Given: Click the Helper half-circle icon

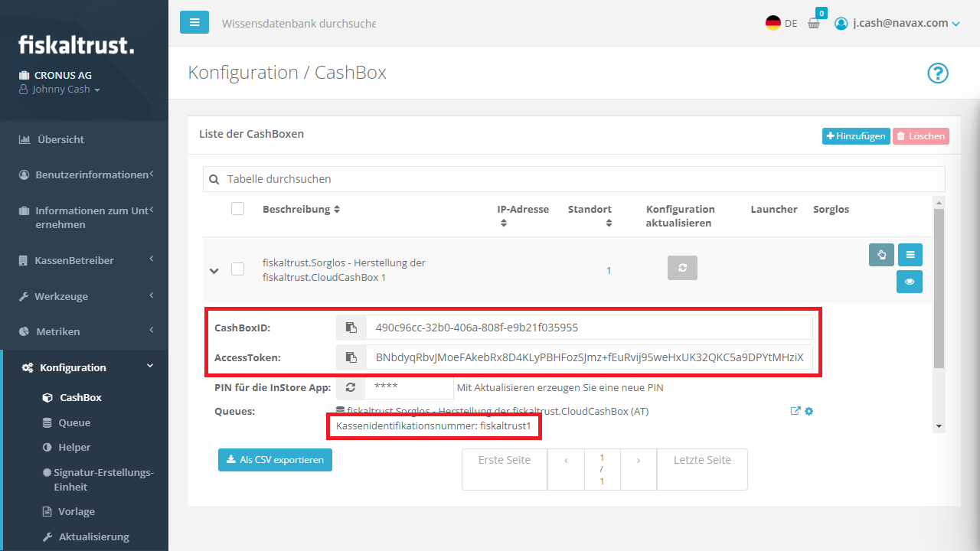Looking at the screenshot, I should (47, 447).
